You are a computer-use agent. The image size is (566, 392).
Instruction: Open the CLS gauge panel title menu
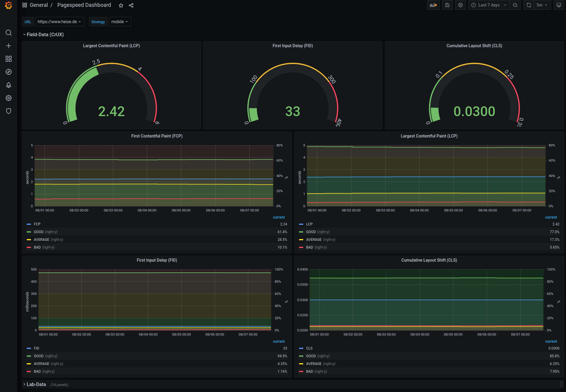tap(474, 46)
